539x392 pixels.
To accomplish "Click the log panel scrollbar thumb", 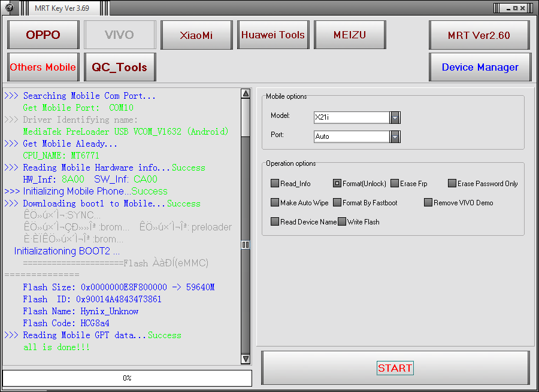I will tap(246, 244).
